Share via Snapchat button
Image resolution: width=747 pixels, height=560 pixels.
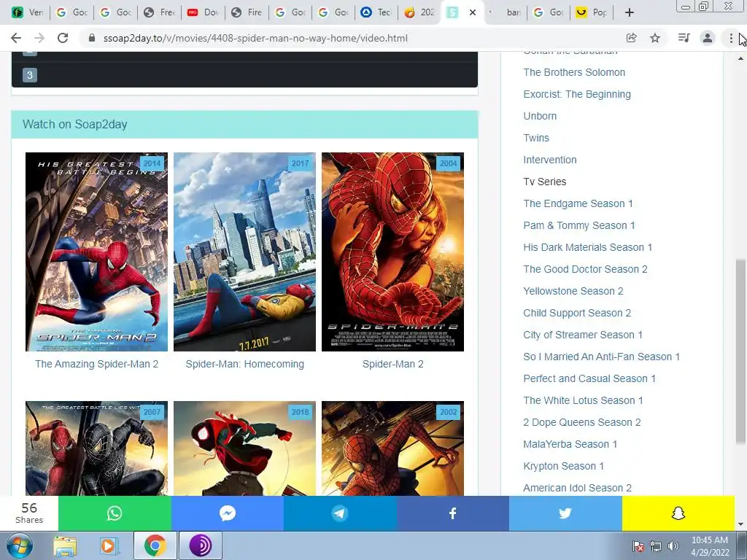coord(678,513)
